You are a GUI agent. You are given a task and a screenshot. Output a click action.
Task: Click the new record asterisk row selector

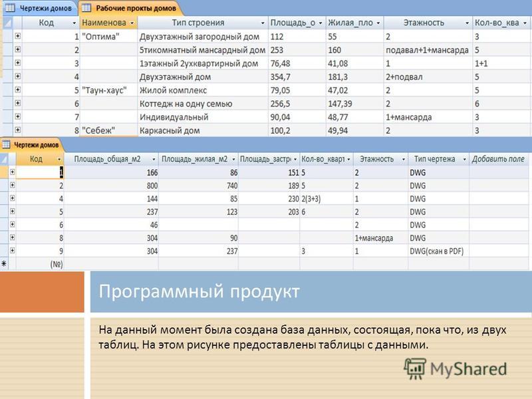(4, 264)
